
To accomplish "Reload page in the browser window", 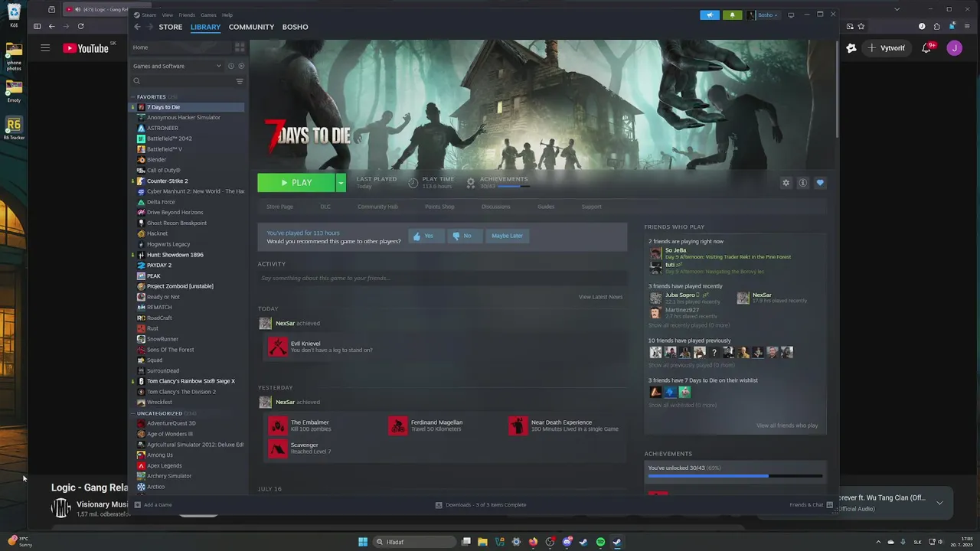I will (x=80, y=26).
